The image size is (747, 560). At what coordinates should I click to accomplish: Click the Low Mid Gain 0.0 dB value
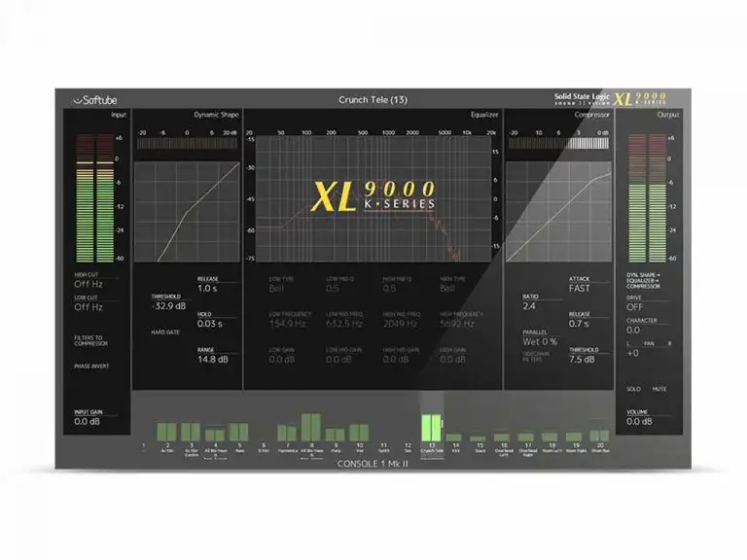[x=338, y=360]
